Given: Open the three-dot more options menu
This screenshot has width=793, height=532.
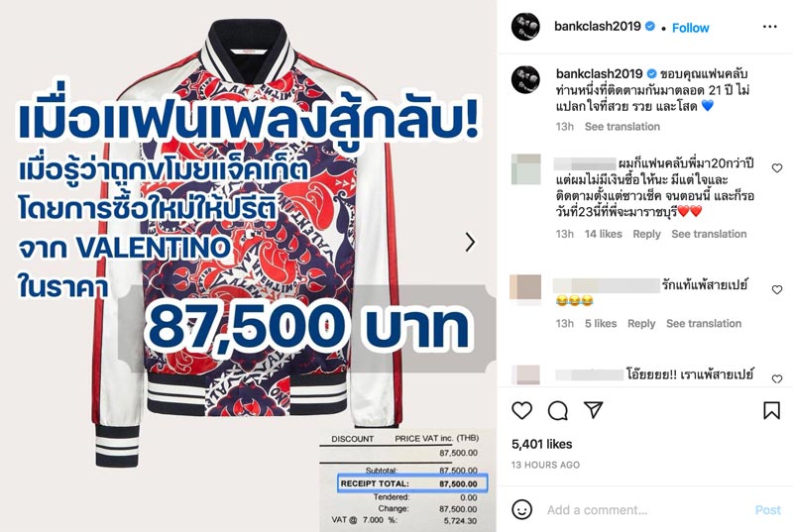Looking at the screenshot, I should [x=770, y=27].
